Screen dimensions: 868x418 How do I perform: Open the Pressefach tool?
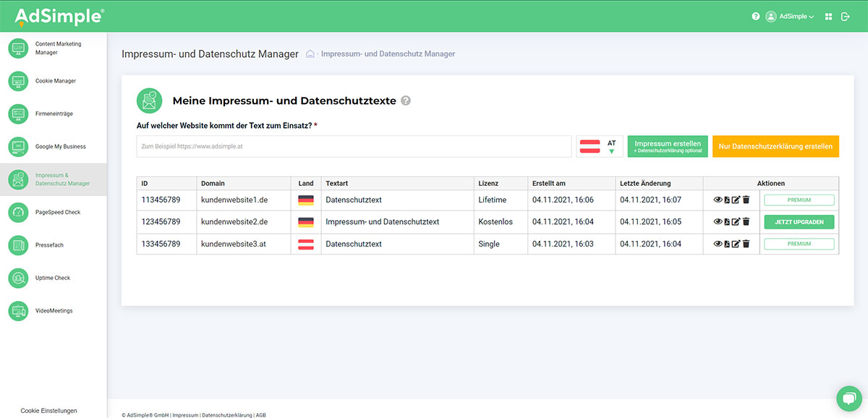48,245
